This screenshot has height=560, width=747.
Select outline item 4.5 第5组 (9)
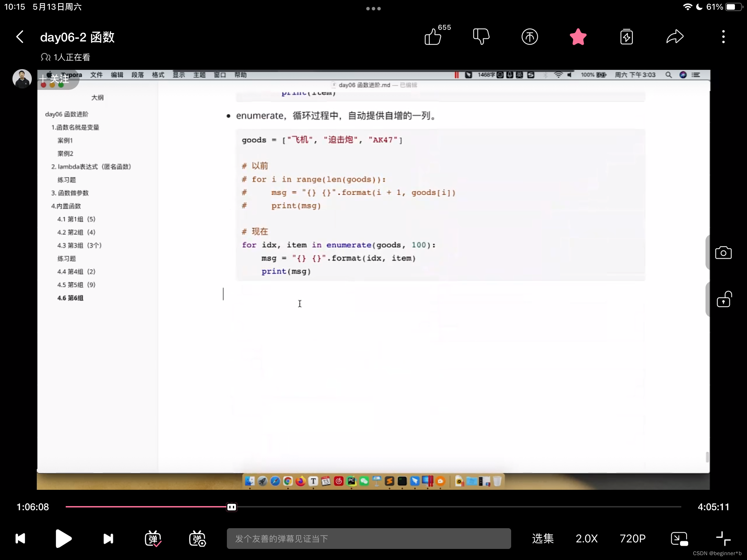pos(76,285)
